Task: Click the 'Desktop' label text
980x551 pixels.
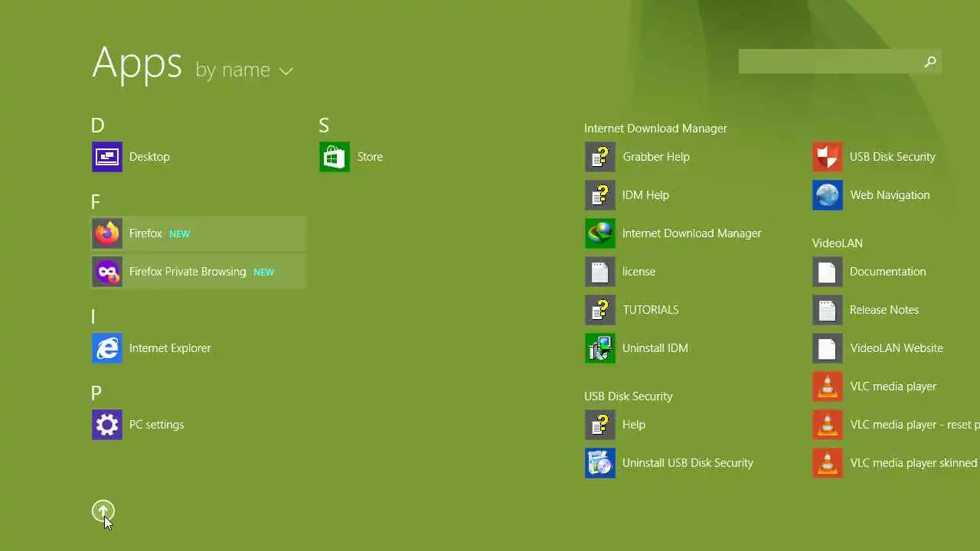Action: coord(149,157)
